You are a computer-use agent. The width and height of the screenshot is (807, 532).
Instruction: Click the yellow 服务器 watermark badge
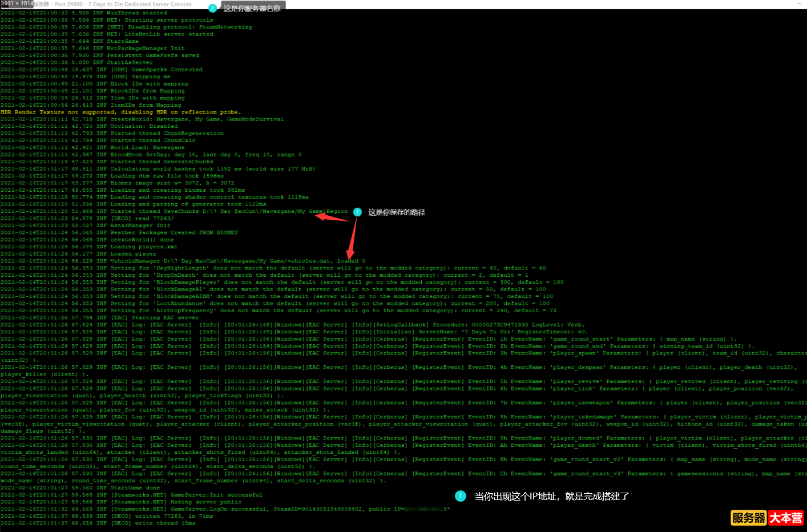(748, 518)
